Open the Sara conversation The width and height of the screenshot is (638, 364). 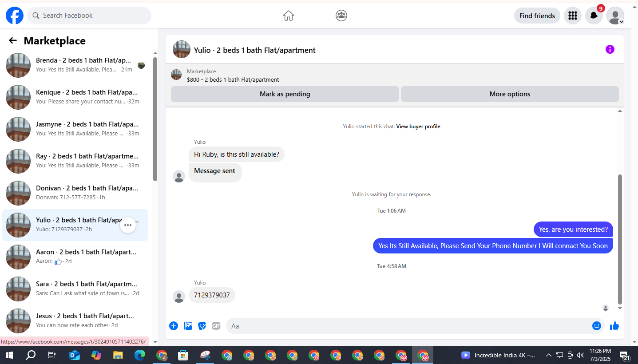coord(75,289)
